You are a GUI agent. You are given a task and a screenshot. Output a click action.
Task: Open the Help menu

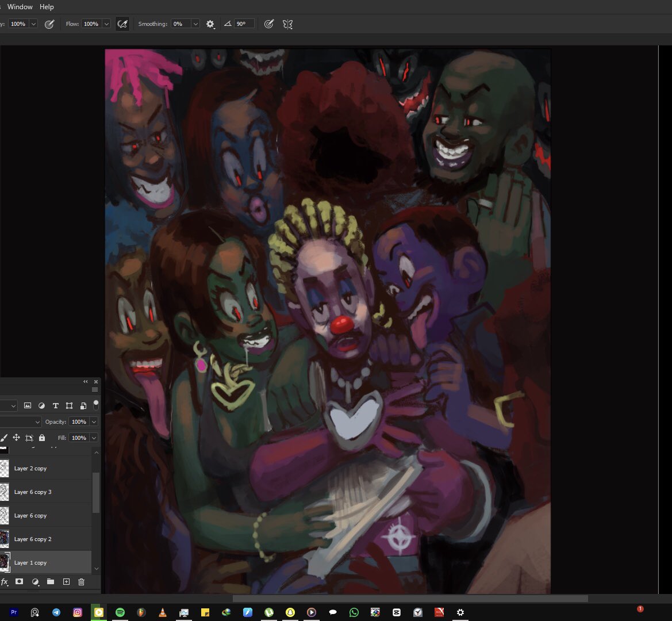[47, 7]
